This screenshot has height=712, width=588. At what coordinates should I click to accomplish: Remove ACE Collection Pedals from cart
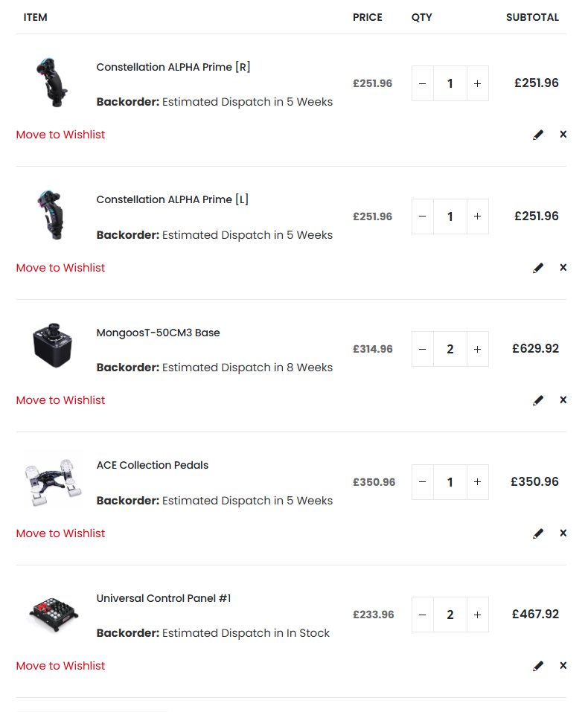pyautogui.click(x=563, y=533)
